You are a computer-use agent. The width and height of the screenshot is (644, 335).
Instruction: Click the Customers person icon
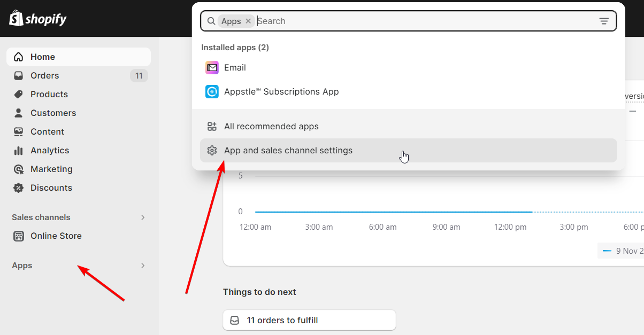(19, 113)
